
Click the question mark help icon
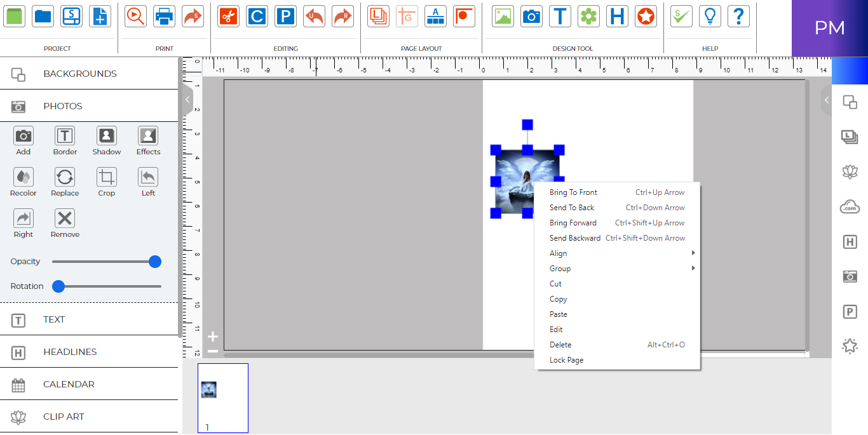point(738,16)
